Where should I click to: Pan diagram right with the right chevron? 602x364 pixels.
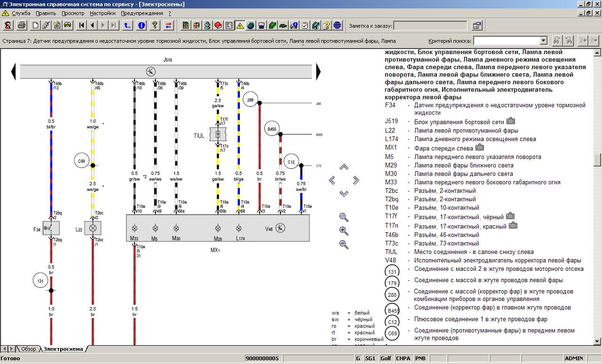click(x=356, y=180)
